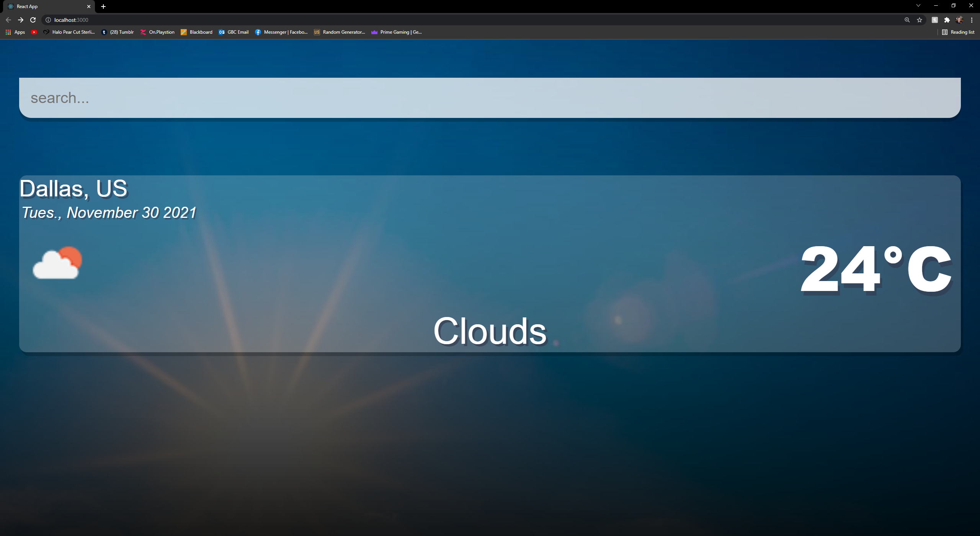Open the extensions puzzle icon

pos(947,20)
